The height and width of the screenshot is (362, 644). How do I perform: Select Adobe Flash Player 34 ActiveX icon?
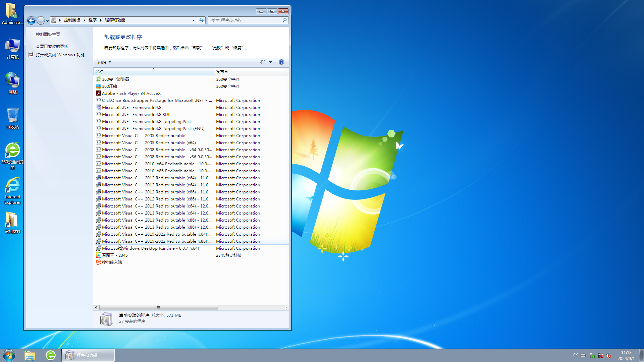(98, 93)
